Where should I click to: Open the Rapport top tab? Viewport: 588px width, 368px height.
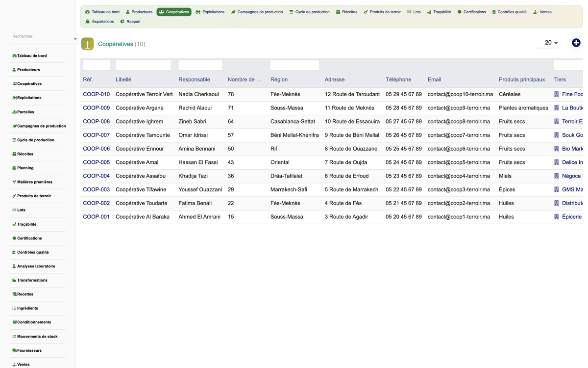(130, 22)
